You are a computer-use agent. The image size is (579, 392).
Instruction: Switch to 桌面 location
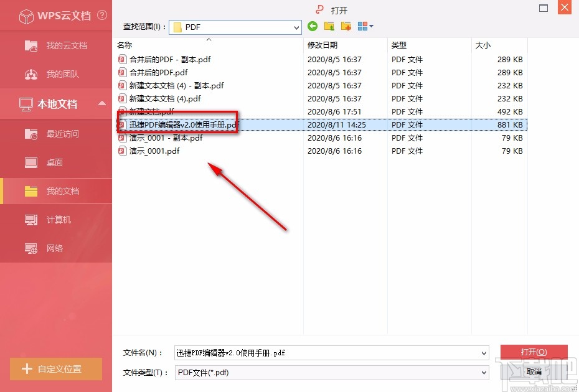click(56, 162)
